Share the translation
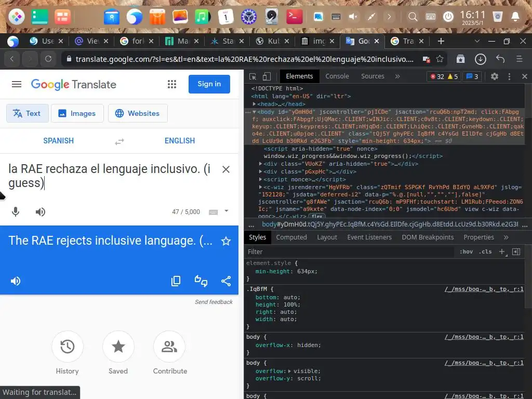 tap(226, 281)
